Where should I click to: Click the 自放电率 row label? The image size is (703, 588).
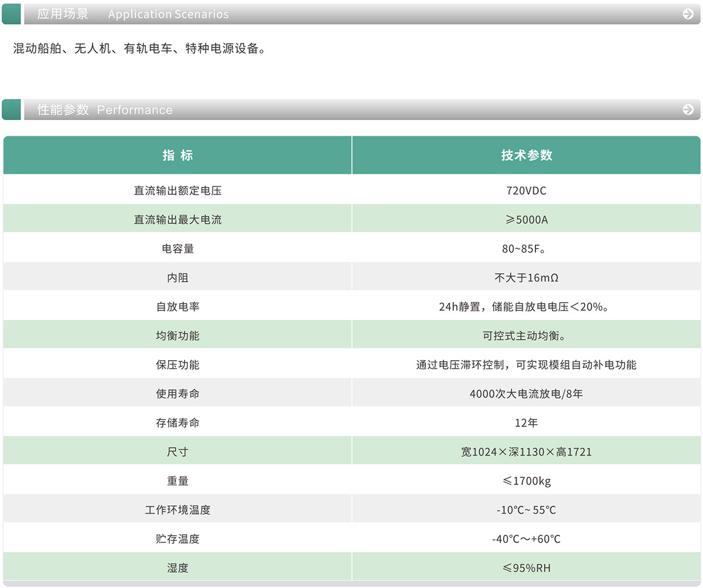[178, 306]
